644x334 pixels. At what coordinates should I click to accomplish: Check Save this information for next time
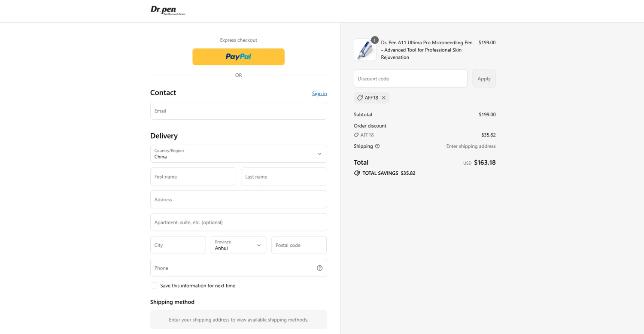[x=154, y=285]
